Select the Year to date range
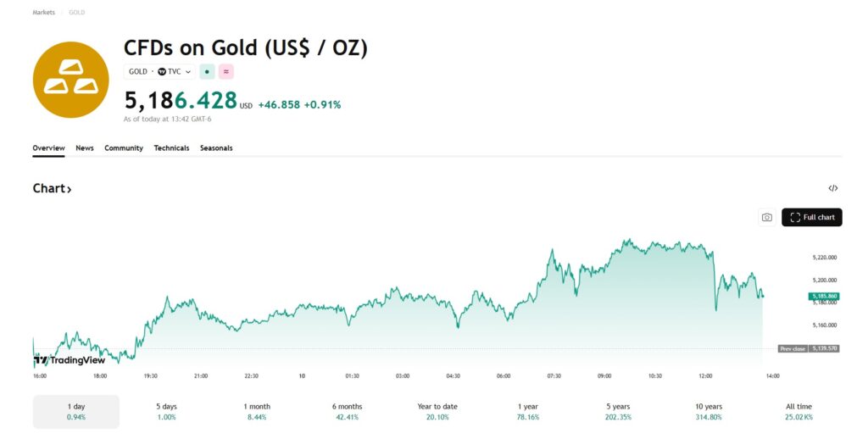Image resolution: width=868 pixels, height=439 pixels. 437,411
